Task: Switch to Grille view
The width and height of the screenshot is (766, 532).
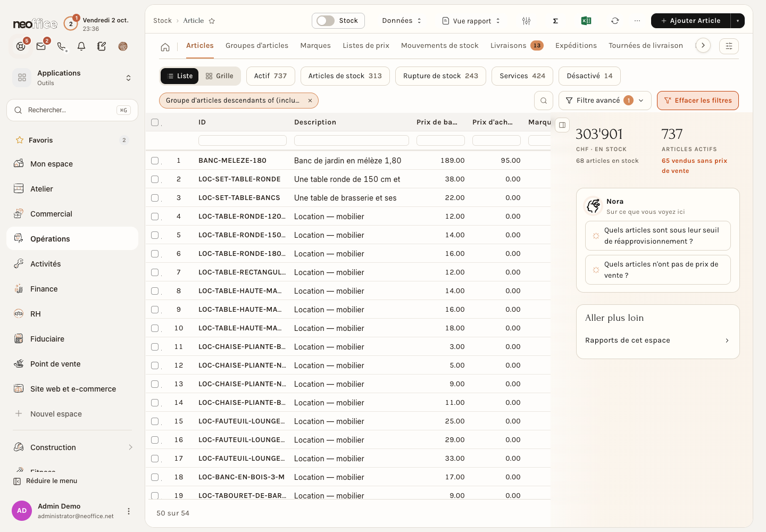Action: point(220,76)
